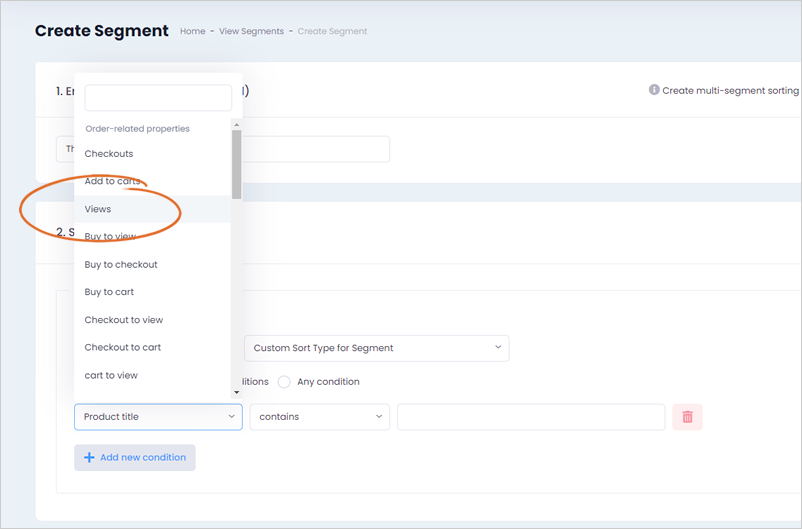The image size is (802, 529).
Task: Click the info icon beside Create multi-segment sorting
Action: [654, 90]
